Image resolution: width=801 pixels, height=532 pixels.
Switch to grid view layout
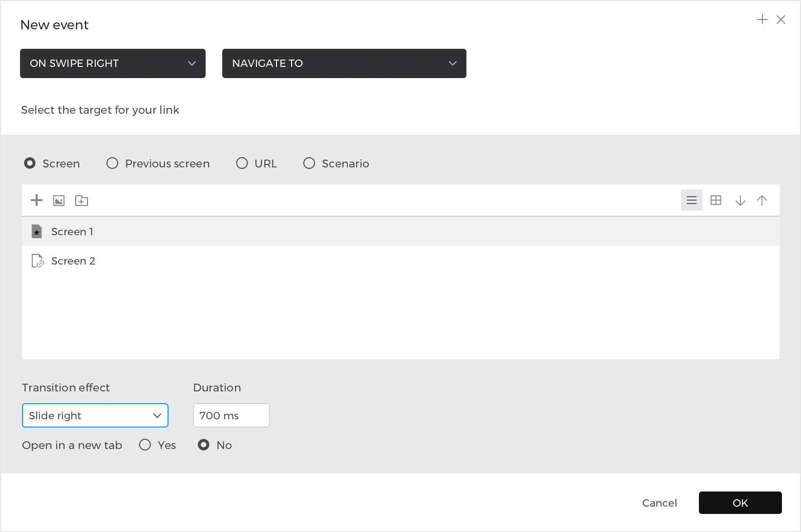[716, 200]
